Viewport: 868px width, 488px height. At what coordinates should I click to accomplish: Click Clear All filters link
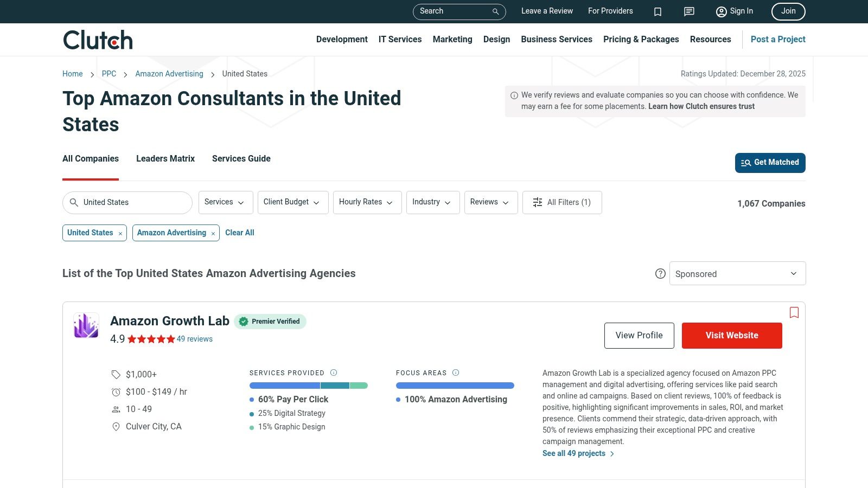pos(240,233)
